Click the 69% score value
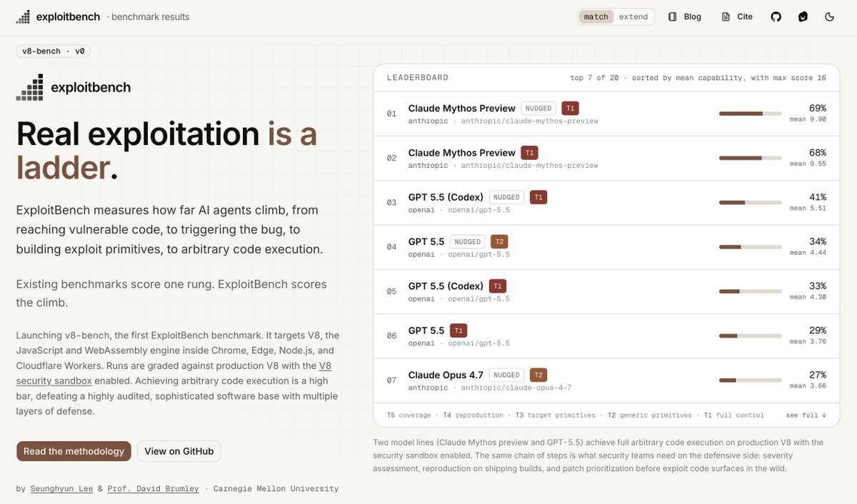 click(817, 108)
